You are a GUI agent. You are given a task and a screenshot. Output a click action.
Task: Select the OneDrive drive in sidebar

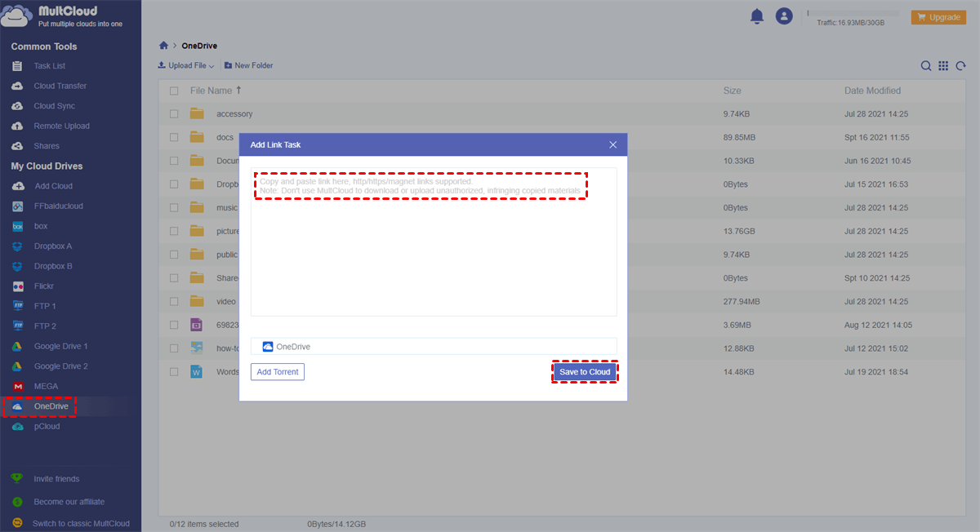[51, 406]
